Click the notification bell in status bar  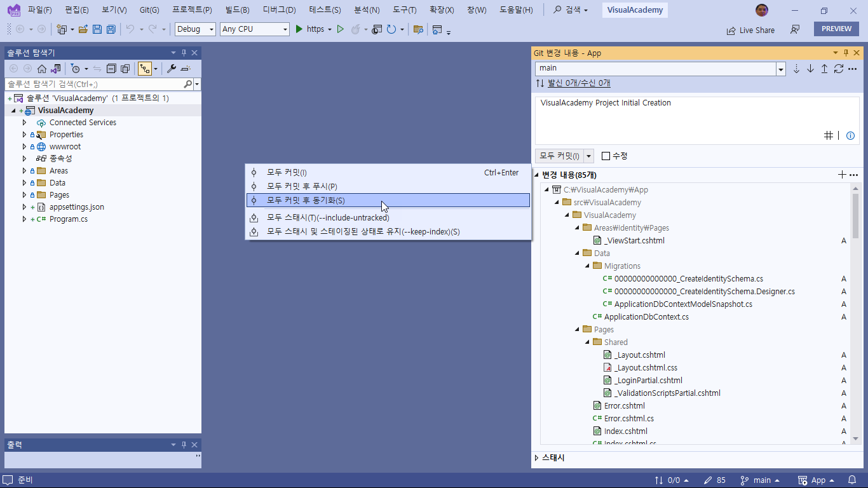point(850,480)
